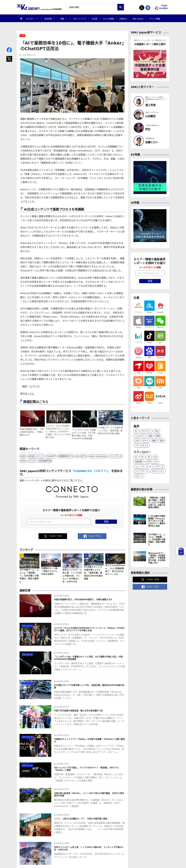The image size is (186, 868).
Task: Open the X icon in header
Action: (x=142, y=8)
